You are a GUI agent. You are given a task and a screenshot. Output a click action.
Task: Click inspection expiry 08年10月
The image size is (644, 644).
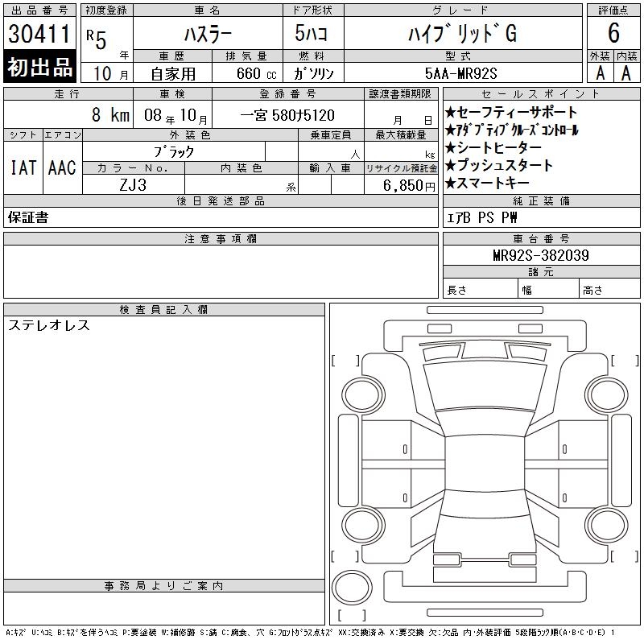pyautogui.click(x=175, y=115)
